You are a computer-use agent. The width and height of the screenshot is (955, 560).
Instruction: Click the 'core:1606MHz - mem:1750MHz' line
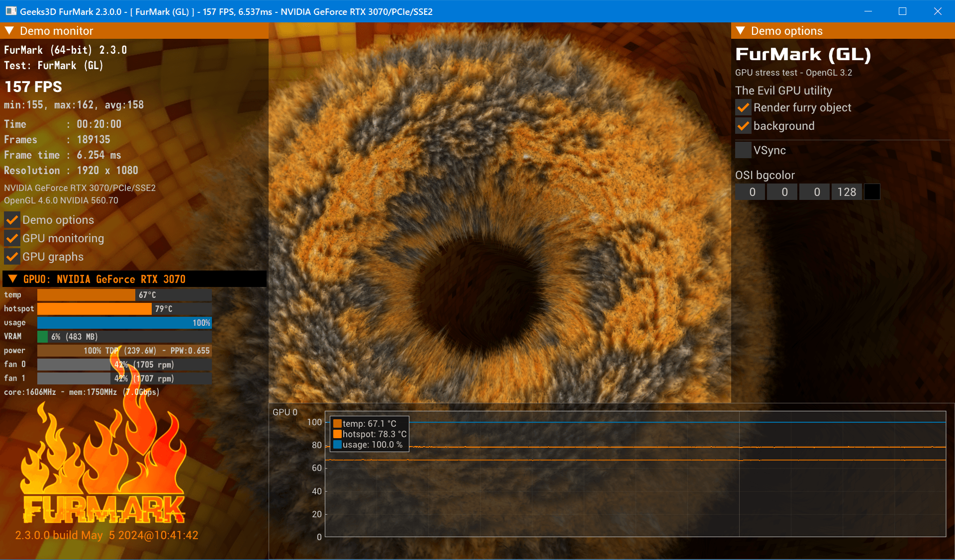click(x=82, y=392)
